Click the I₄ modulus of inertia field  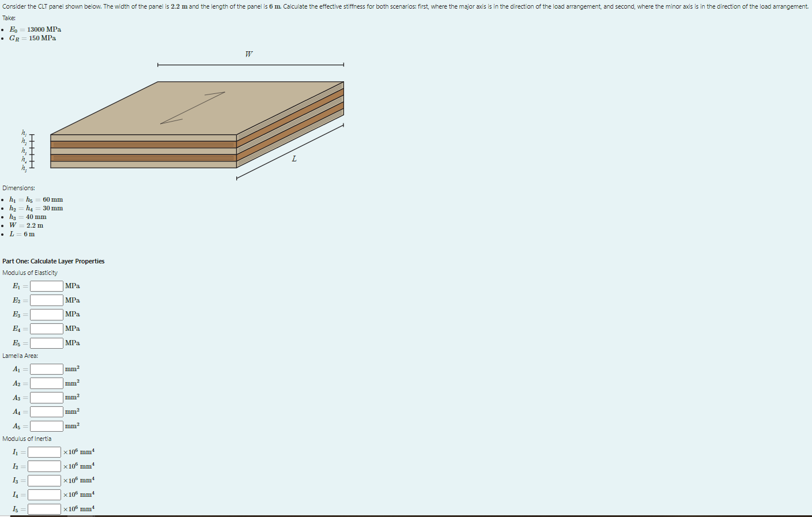pos(43,494)
